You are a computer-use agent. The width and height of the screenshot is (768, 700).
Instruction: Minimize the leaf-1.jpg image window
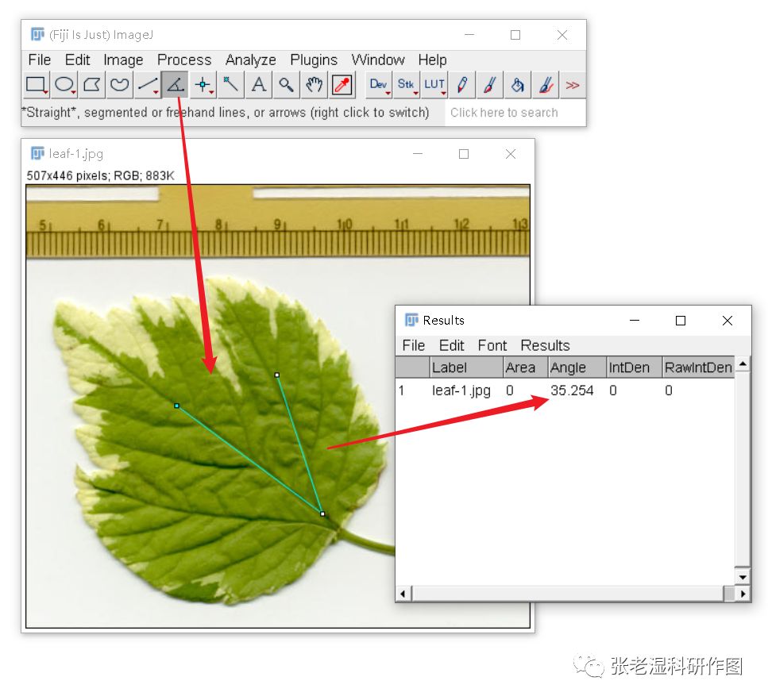click(417, 154)
